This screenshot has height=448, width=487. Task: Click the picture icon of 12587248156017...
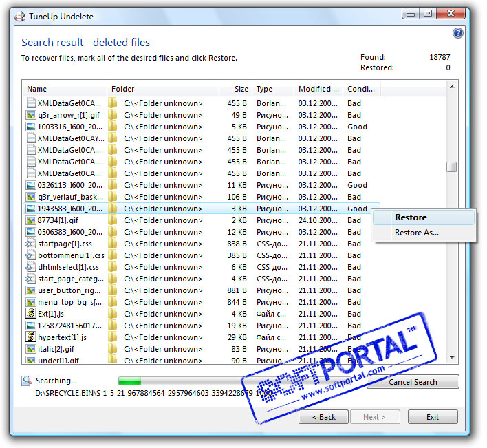(x=30, y=326)
